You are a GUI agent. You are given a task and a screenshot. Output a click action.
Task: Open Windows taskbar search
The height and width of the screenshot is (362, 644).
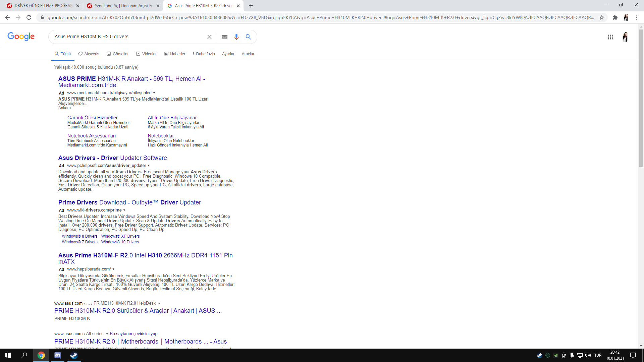(x=24, y=355)
